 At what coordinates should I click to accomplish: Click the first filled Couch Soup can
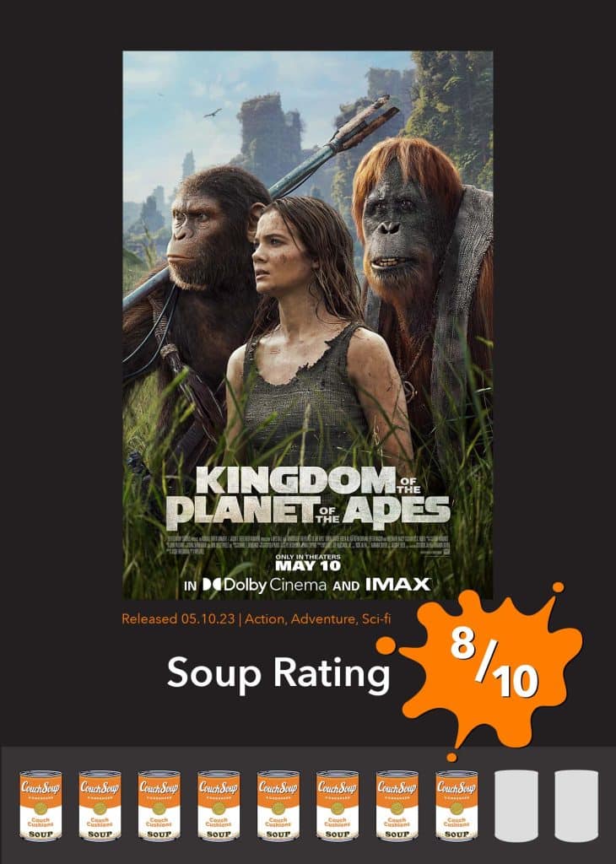41,805
